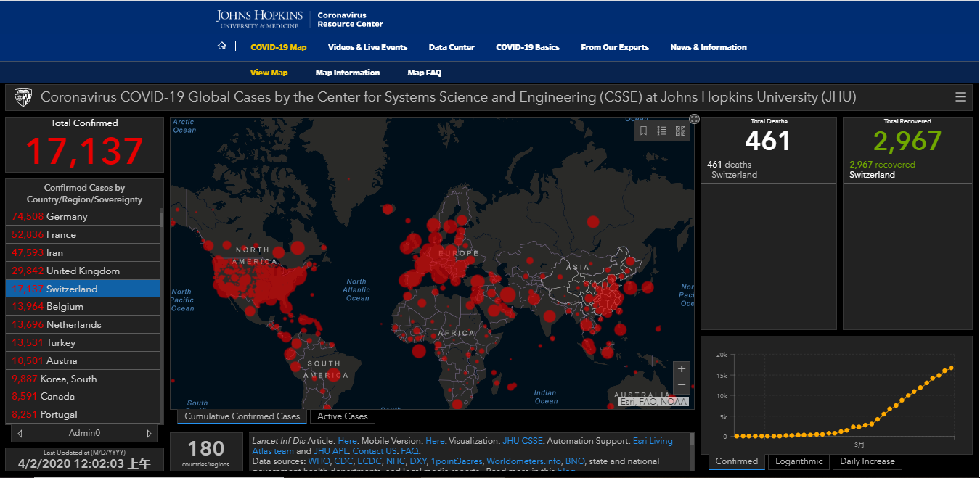Select the Daily Increase chart tab
This screenshot has width=980, height=478.
point(867,461)
